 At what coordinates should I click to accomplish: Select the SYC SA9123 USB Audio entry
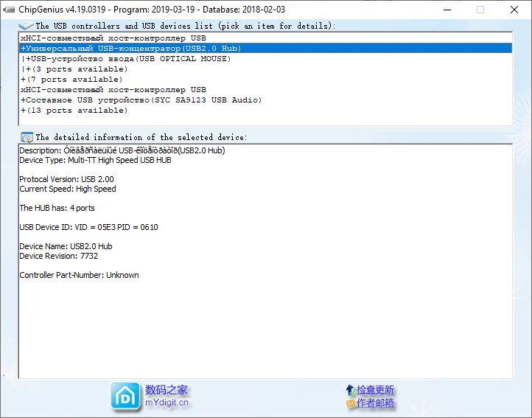[141, 100]
